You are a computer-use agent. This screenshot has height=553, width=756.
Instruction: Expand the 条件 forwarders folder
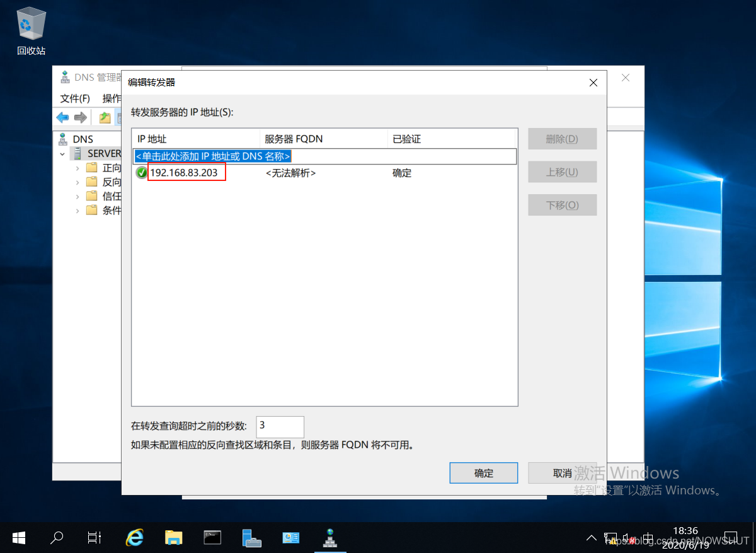pyautogui.click(x=77, y=210)
